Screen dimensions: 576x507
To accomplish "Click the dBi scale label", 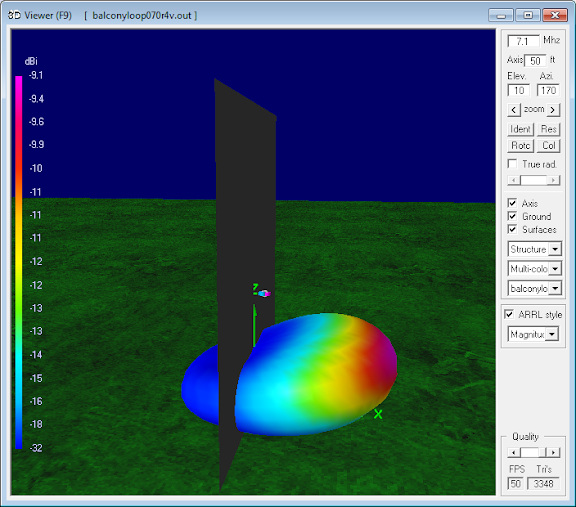I will [x=31, y=61].
